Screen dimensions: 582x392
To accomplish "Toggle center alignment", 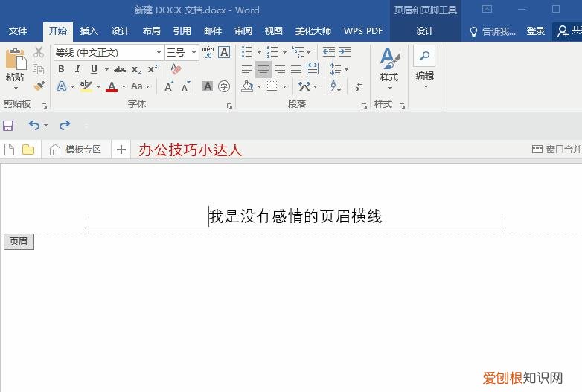I will (x=263, y=69).
